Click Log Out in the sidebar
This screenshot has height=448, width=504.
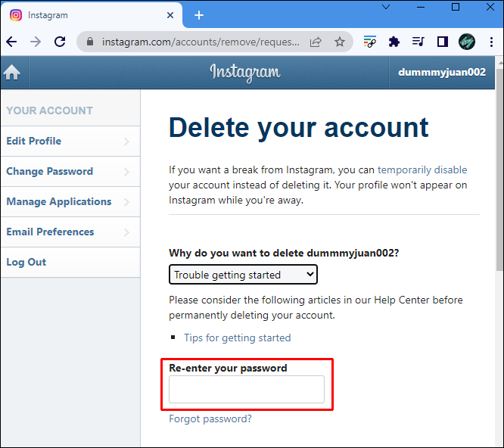point(26,263)
